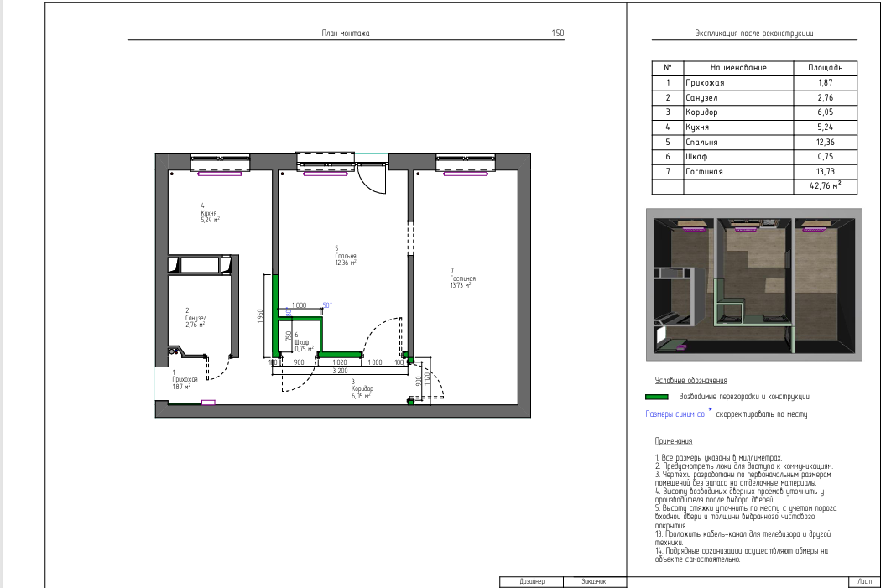Click the 'Наименование' column header

point(738,68)
